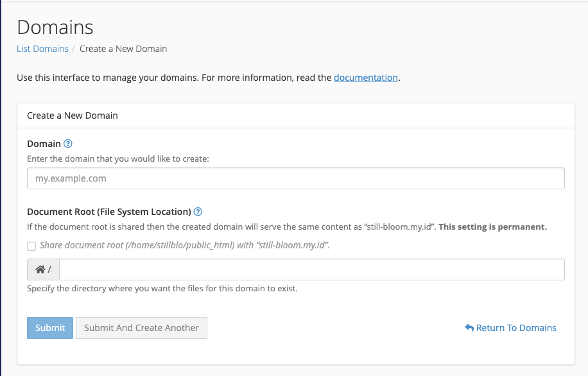Click the bold 'Domain' field label
Image resolution: width=588 pixels, height=376 pixels.
44,144
